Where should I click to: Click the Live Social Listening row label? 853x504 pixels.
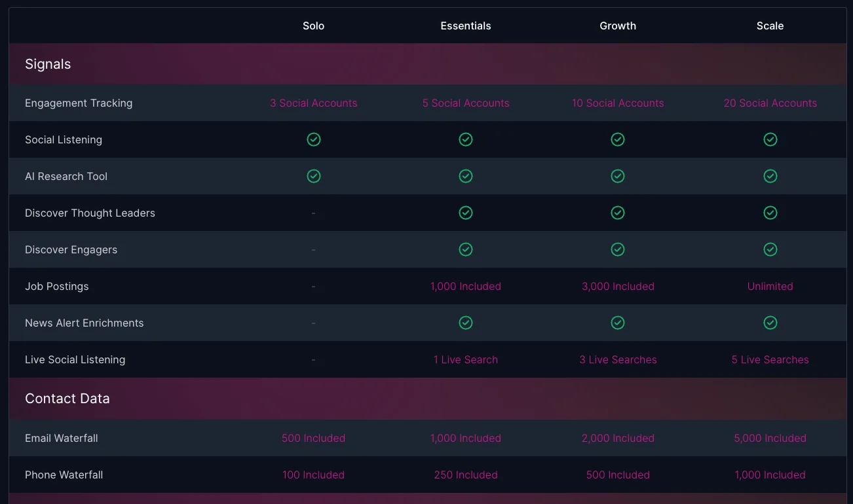[x=75, y=359]
